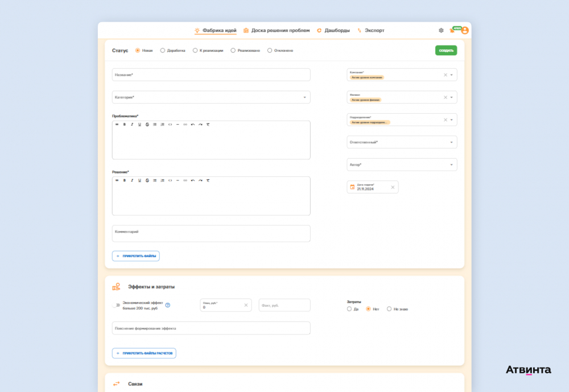The image size is (569, 392).
Task: Enable the Экономический эффект больше 200 тыс. toggle
Action: [x=117, y=306]
